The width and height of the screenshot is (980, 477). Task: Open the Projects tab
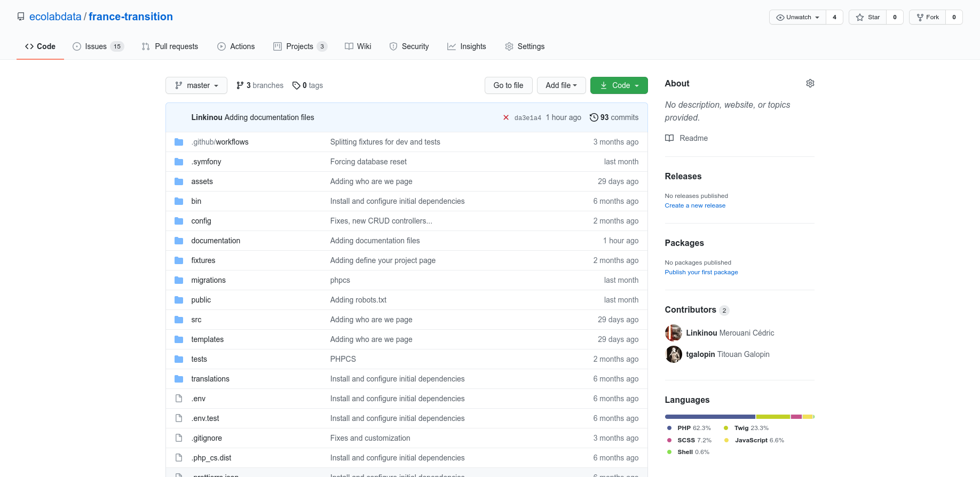click(300, 46)
